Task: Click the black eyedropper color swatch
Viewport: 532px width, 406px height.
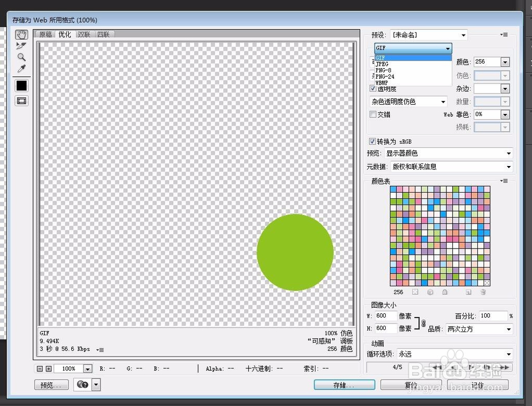Action: pyautogui.click(x=21, y=86)
